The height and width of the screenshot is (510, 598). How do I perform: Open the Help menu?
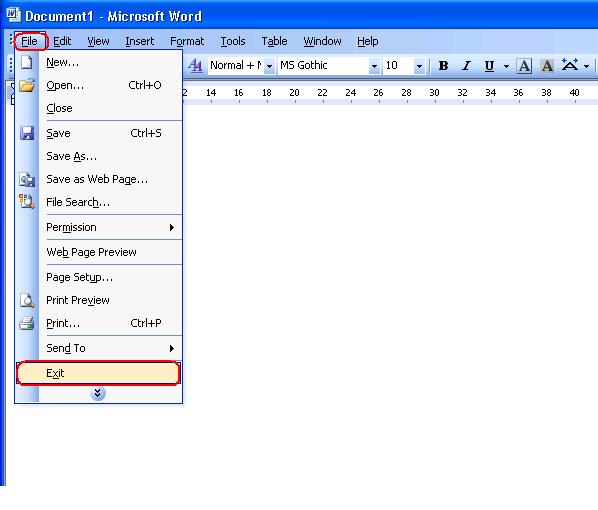click(x=368, y=41)
